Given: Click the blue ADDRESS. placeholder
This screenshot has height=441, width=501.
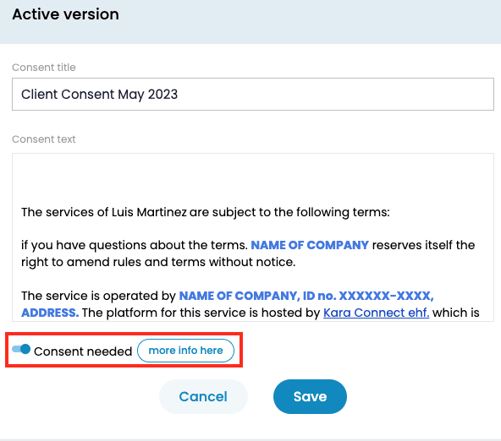Looking at the screenshot, I should 50,313.
